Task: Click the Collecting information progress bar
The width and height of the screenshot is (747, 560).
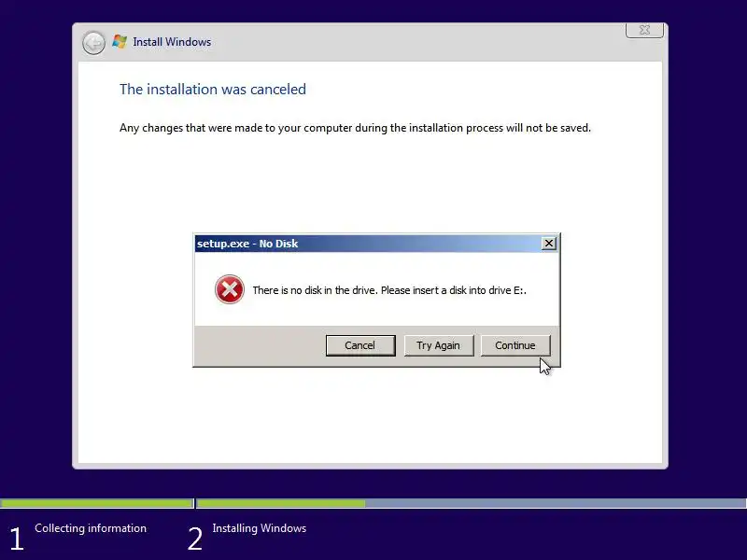Action: click(97, 503)
